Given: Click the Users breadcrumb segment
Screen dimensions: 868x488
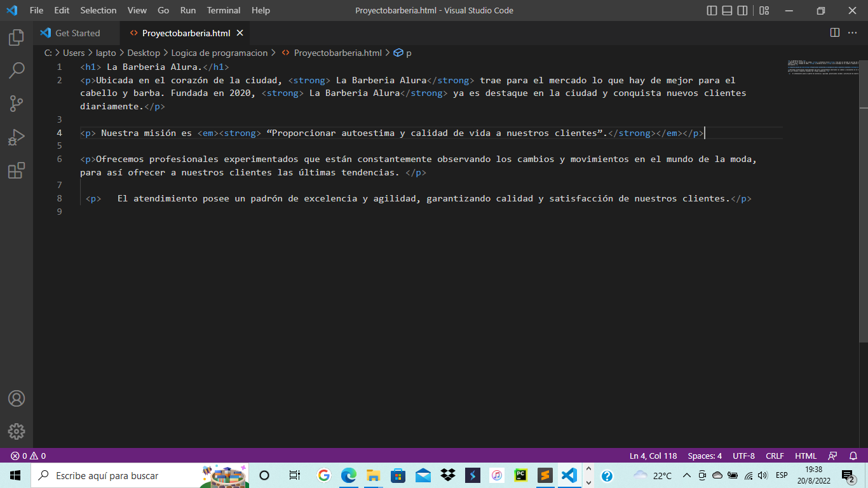Looking at the screenshot, I should (74, 53).
